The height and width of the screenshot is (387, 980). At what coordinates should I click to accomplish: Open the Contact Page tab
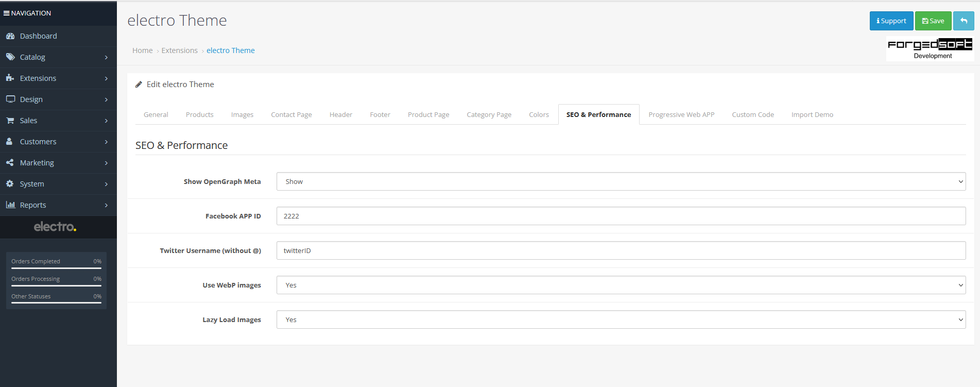[x=291, y=114]
